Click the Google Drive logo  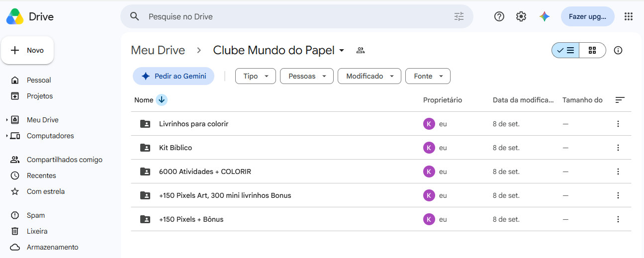15,16
